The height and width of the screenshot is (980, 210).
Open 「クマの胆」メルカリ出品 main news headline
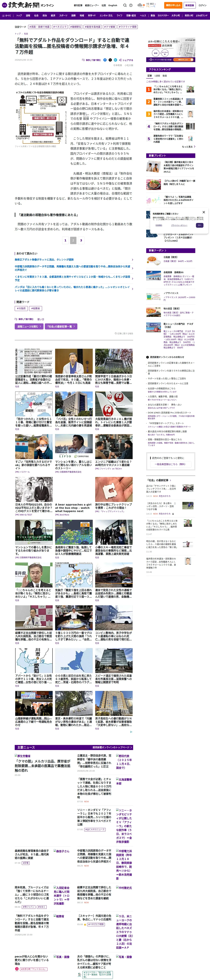point(43,766)
